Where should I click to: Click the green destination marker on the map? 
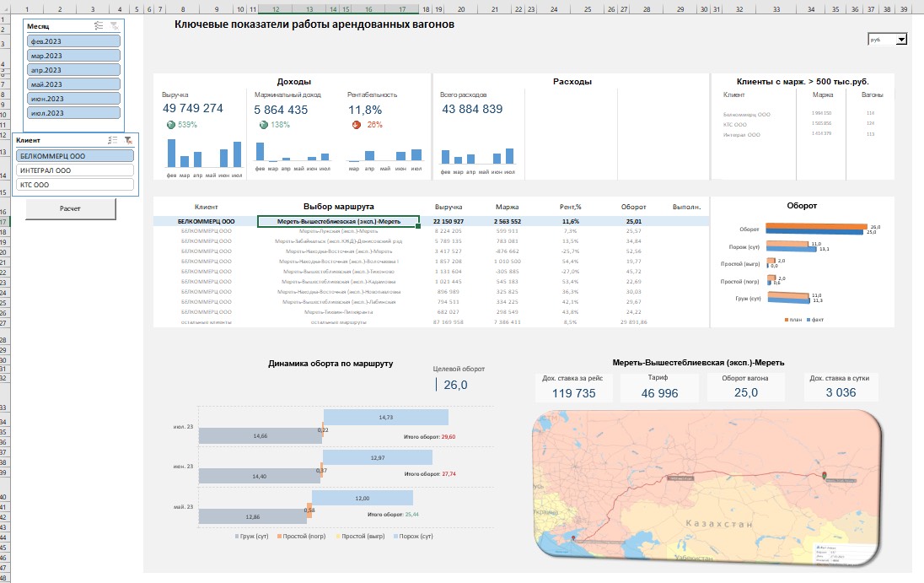[824, 477]
